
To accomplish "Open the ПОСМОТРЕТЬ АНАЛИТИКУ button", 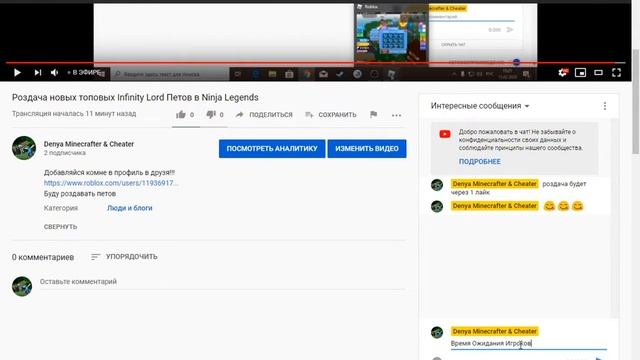I will (272, 149).
